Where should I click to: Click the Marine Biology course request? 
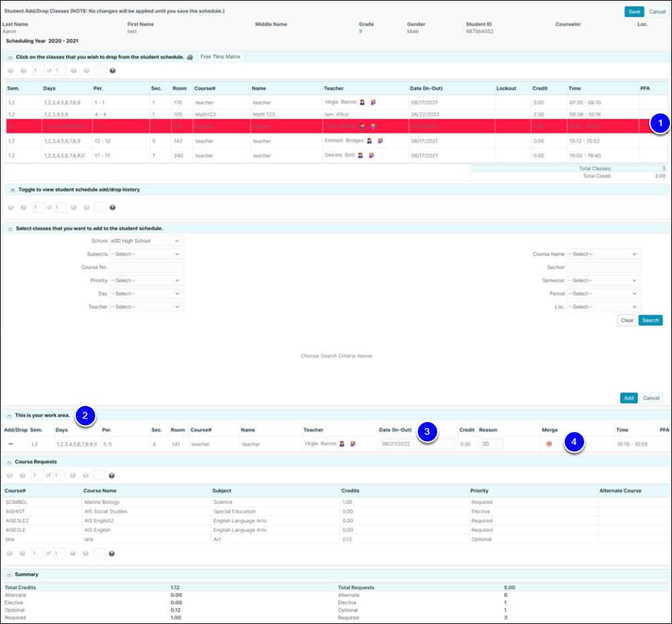click(337, 502)
